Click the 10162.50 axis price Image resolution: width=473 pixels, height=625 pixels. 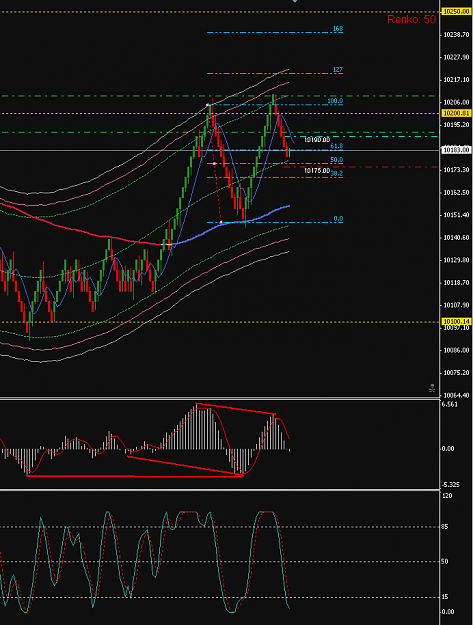[x=457, y=193]
